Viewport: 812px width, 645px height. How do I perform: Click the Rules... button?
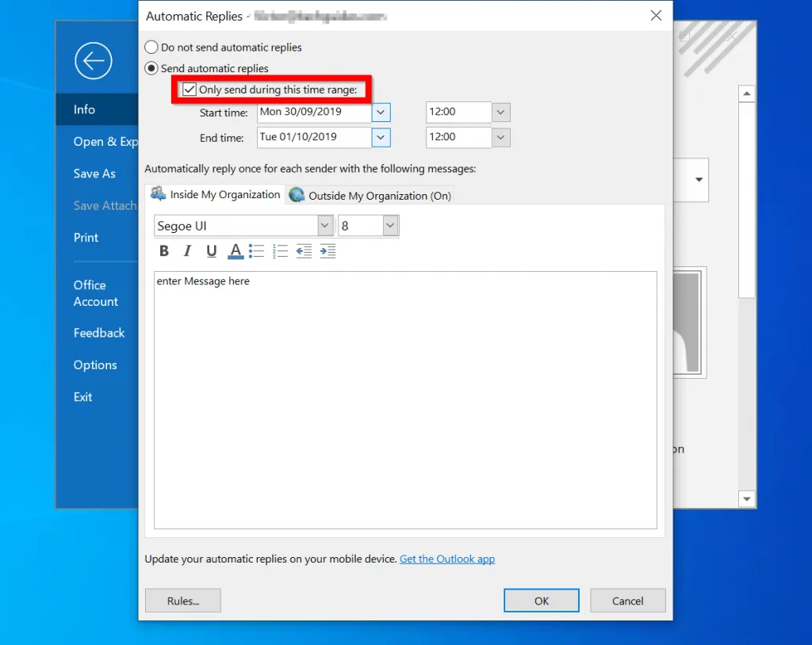tap(182, 601)
